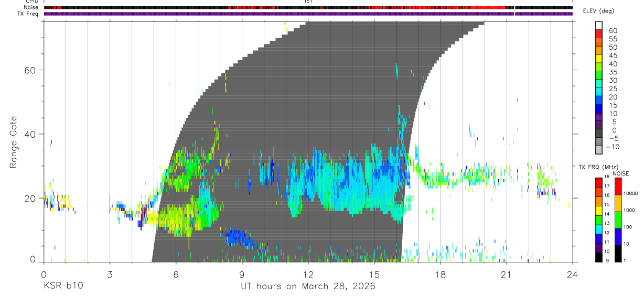Click 'UT hours on March 28, 2026' axis title
This screenshot has width=644, height=297.
point(308,287)
